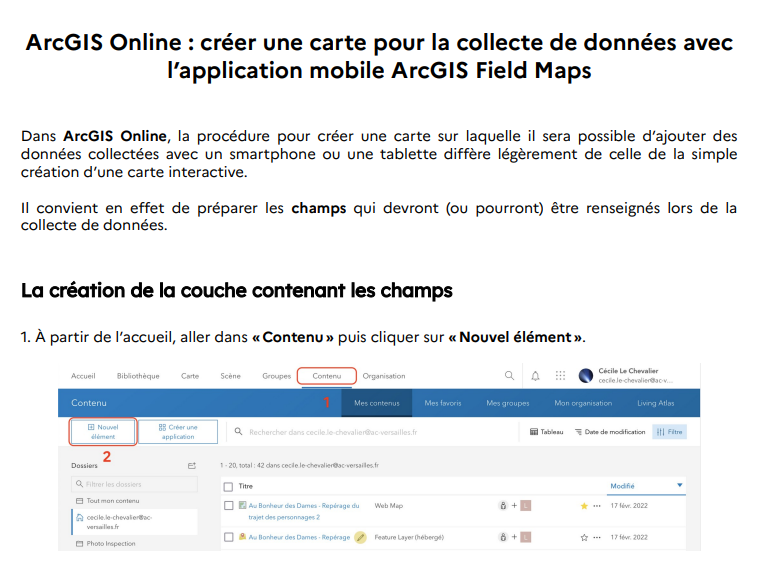Click Cécile Le Chevalier profile avatar
Image resolution: width=766 pixels, height=576 pixels.
(x=586, y=376)
